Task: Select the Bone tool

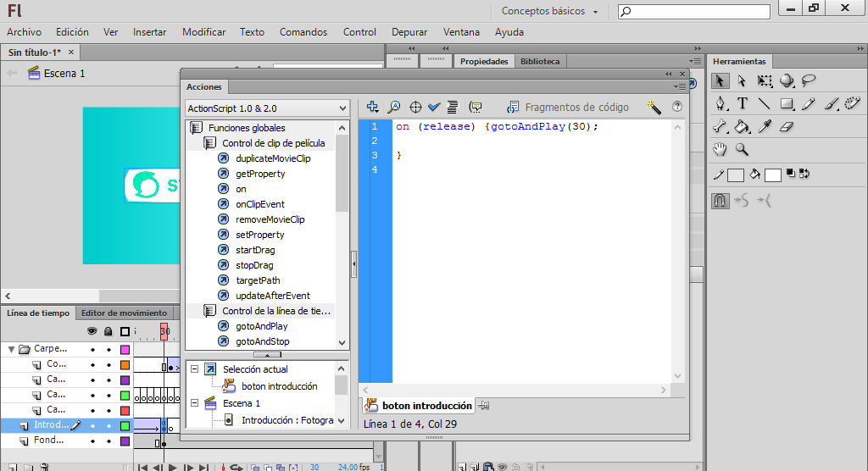Action: [720, 127]
